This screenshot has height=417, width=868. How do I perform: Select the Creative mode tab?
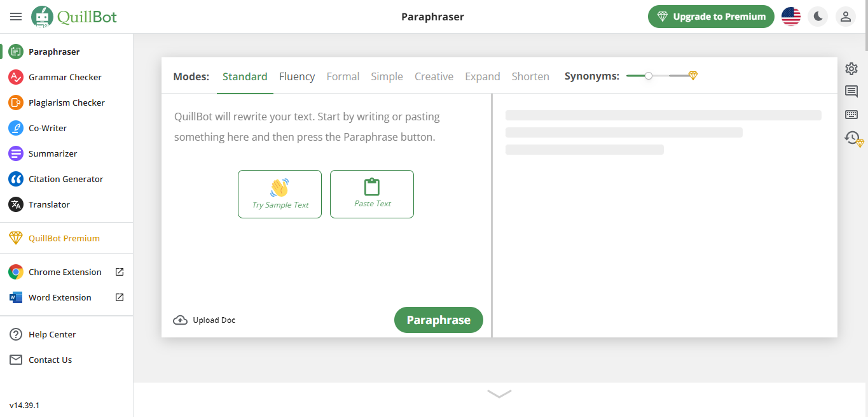tap(434, 76)
